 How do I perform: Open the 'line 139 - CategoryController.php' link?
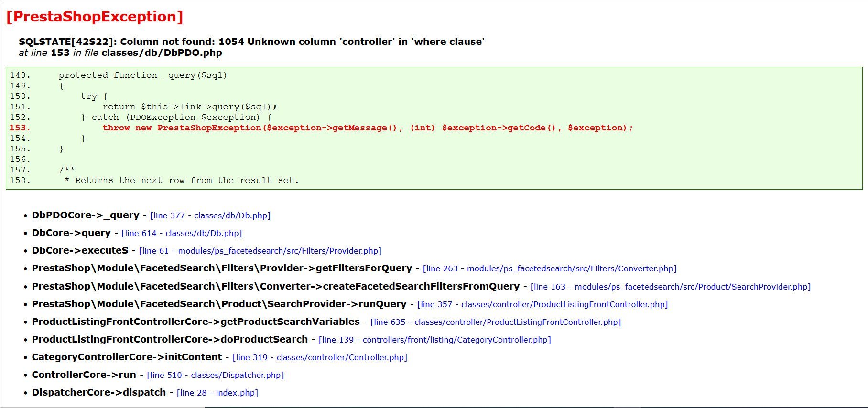pyautogui.click(x=435, y=340)
